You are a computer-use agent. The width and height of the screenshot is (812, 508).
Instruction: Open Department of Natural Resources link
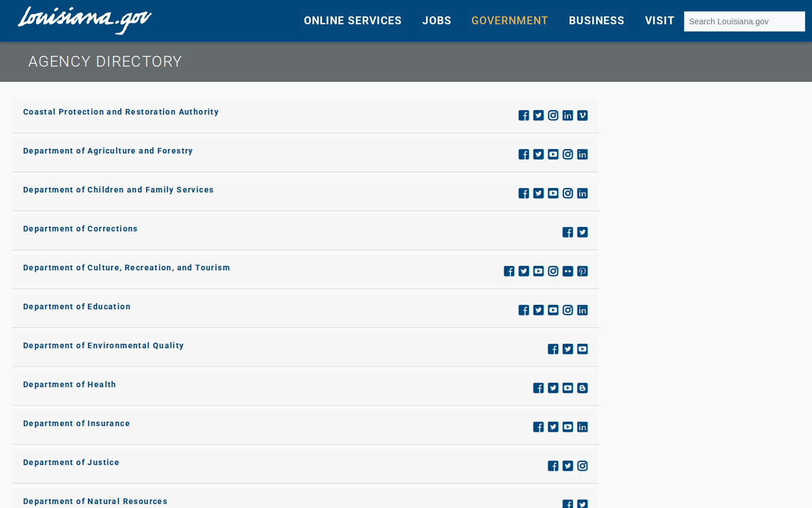tap(95, 501)
